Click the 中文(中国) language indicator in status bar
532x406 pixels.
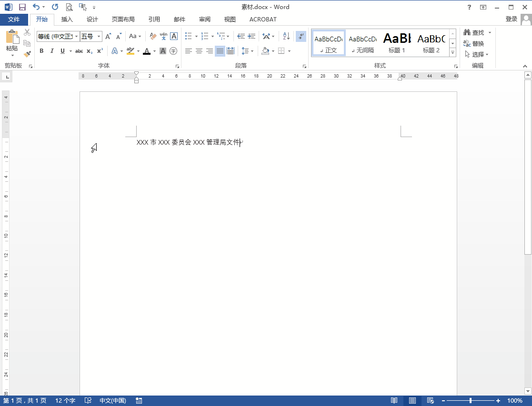point(112,401)
